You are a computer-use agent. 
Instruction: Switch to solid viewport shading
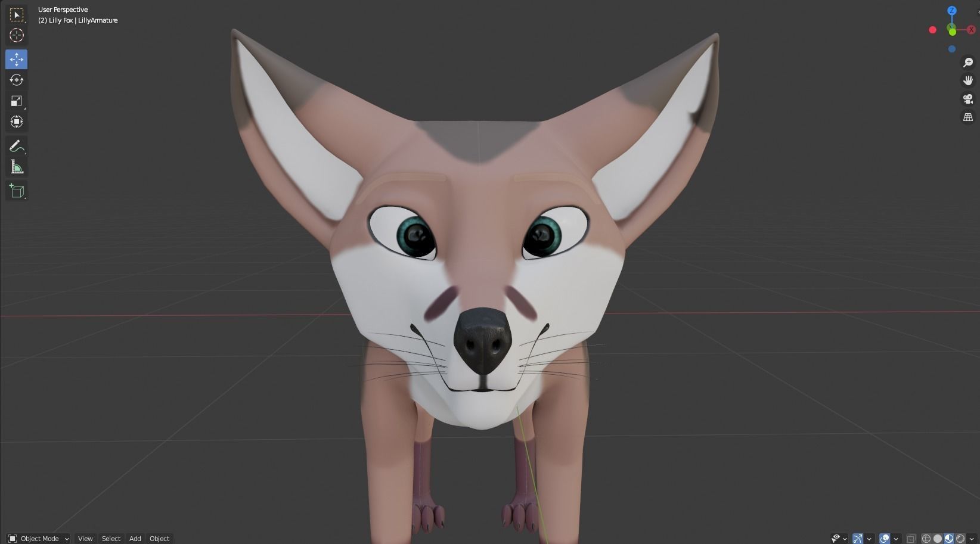click(x=938, y=539)
